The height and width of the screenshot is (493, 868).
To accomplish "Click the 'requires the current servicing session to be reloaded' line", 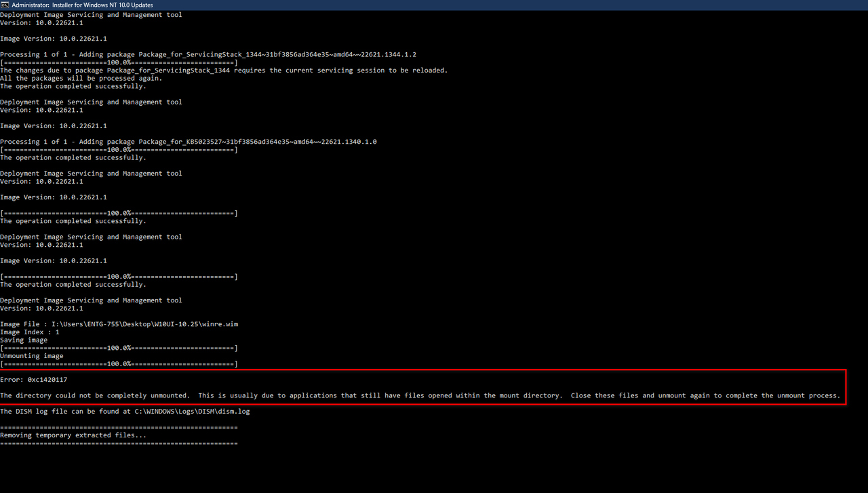I will (224, 71).
